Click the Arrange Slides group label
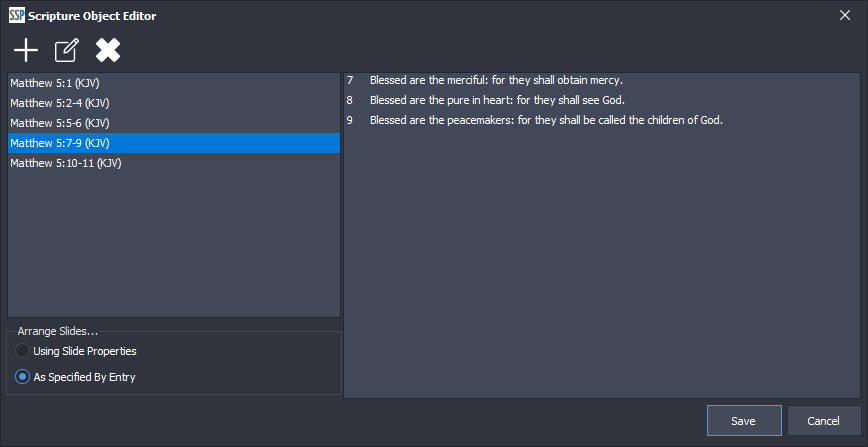This screenshot has height=447, width=868. [x=58, y=331]
